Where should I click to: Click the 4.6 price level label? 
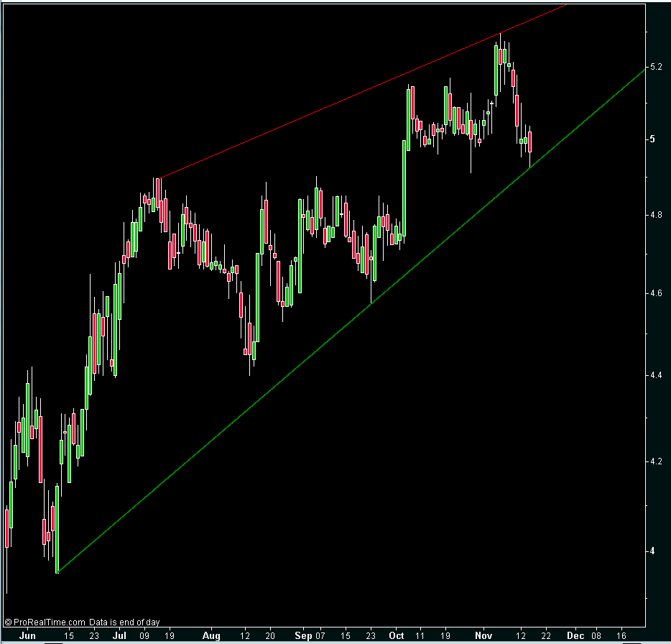pos(656,293)
